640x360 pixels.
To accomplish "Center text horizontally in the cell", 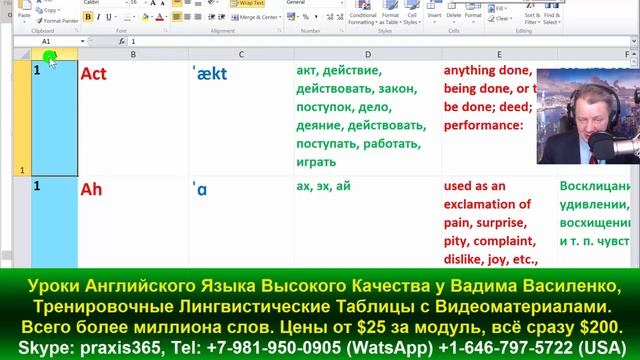I will pos(187,17).
